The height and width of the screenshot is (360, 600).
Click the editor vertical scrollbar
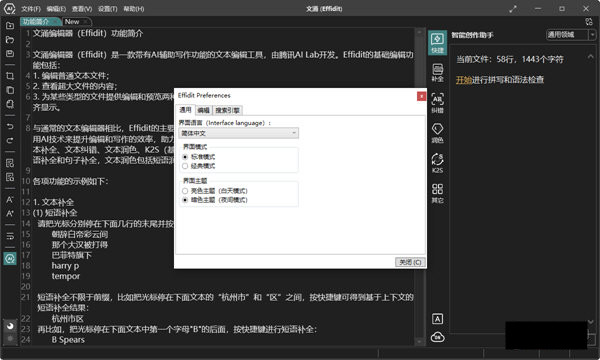click(x=420, y=187)
